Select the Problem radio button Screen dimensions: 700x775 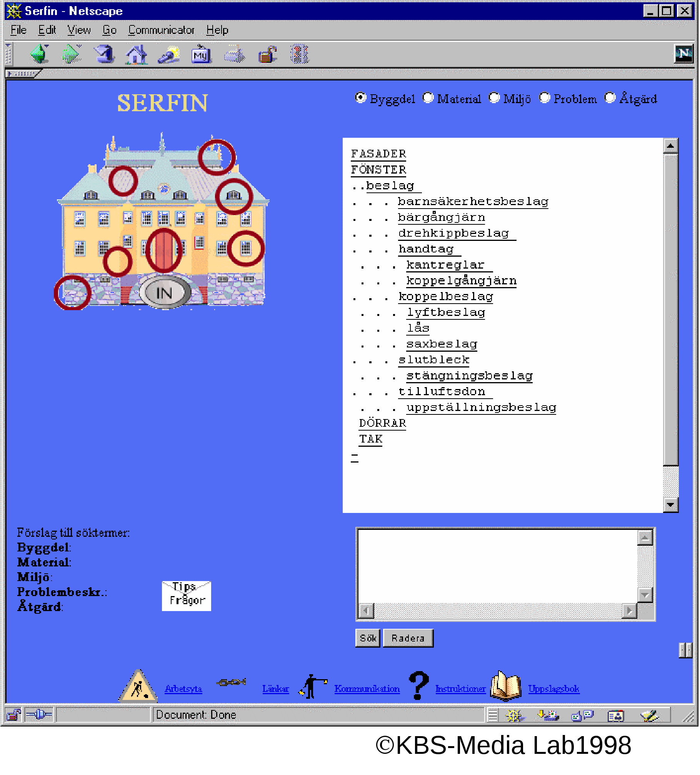point(545,98)
